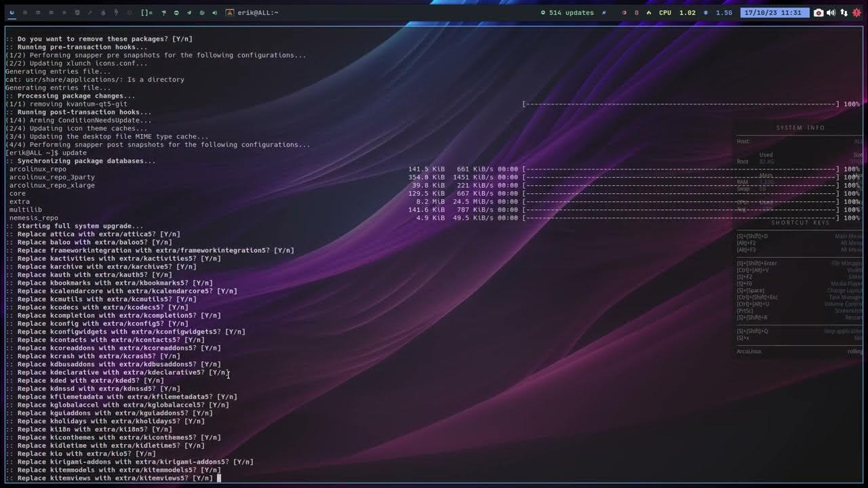Click the green speaker launcher icon in the bar
Image resolution: width=868 pixels, height=488 pixels.
tap(214, 12)
